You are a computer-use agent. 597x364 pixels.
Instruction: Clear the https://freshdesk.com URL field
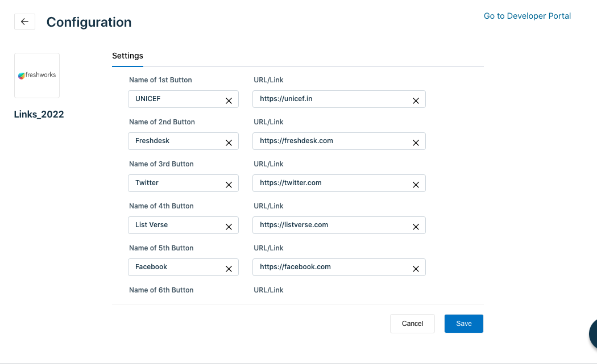416,143
